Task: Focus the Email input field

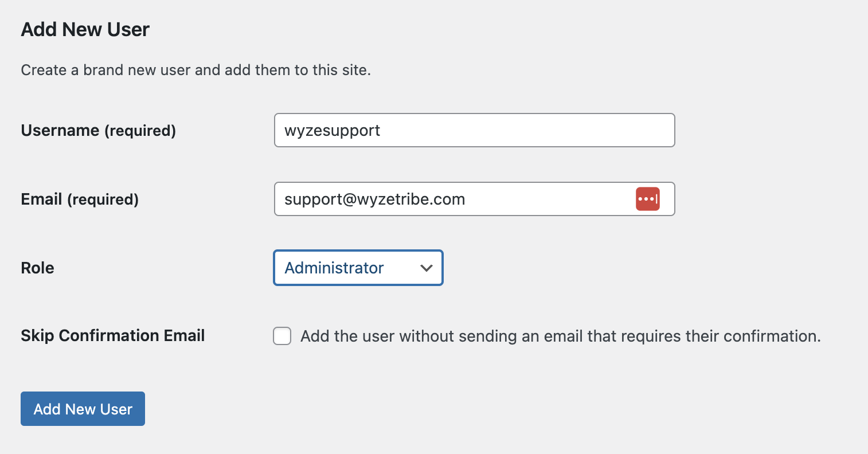Action: [x=459, y=199]
